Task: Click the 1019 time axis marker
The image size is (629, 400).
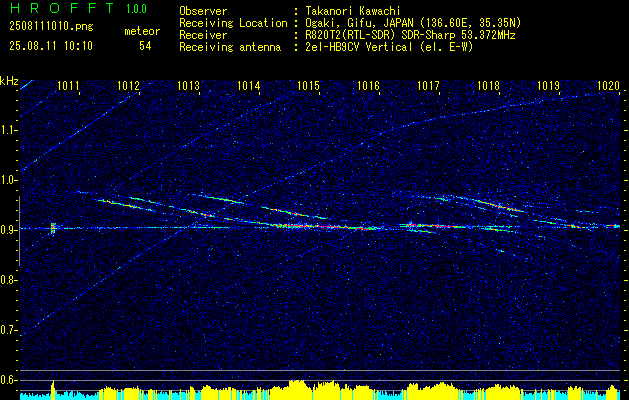Action: click(548, 85)
